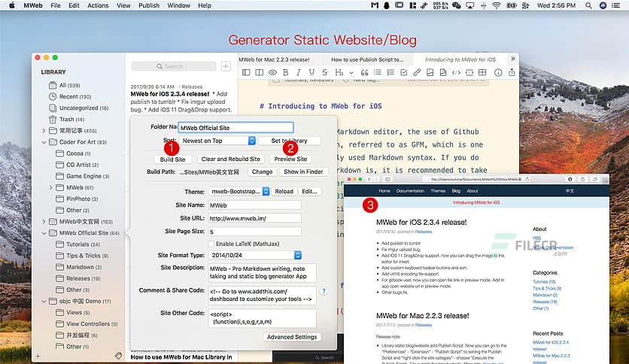629x364 pixels.
Task: Open Spotlight search in macOS menu bar
Action: pos(588,5)
